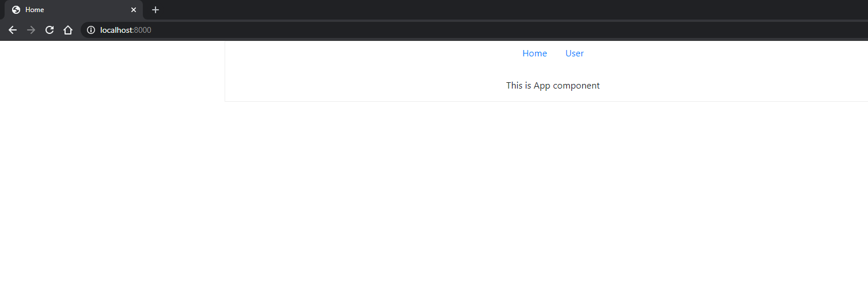Image resolution: width=868 pixels, height=287 pixels.
Task: Click empty address bar space right of URL
Action: coord(518,30)
